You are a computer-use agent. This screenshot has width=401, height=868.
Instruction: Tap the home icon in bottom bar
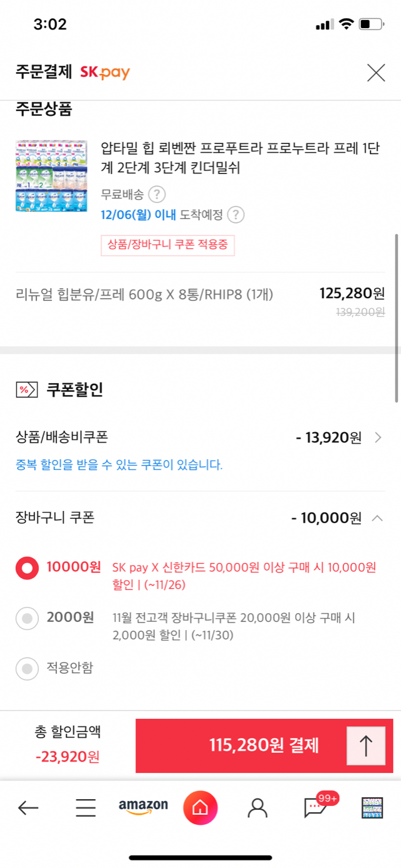[200, 808]
